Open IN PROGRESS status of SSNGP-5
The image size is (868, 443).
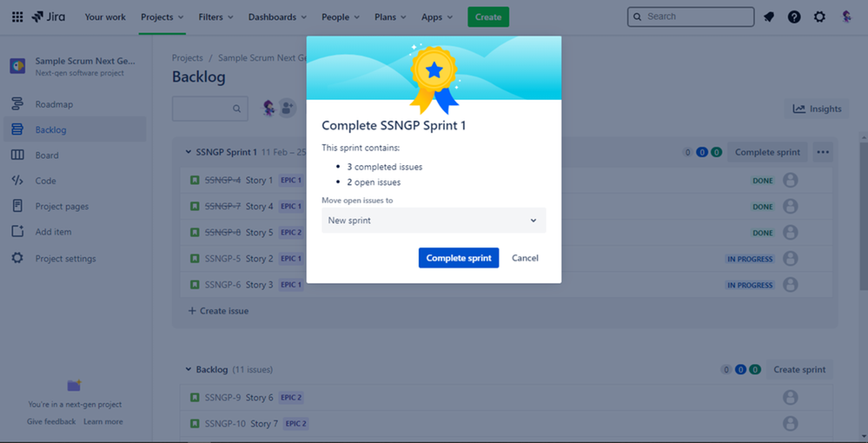click(x=750, y=259)
